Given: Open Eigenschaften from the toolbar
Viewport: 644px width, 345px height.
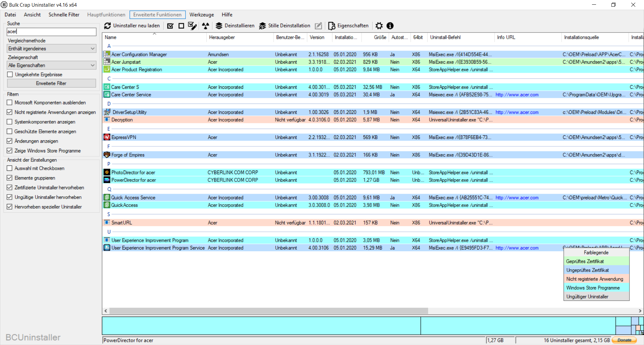Looking at the screenshot, I should [x=348, y=26].
